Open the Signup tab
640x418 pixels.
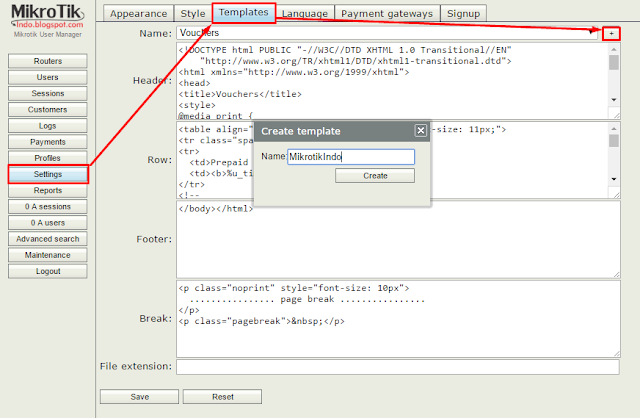(x=463, y=13)
